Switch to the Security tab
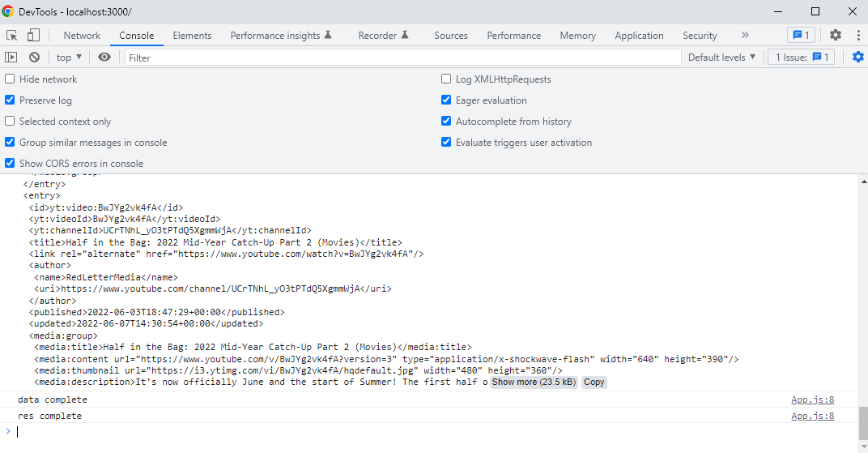868x453 pixels. click(700, 36)
